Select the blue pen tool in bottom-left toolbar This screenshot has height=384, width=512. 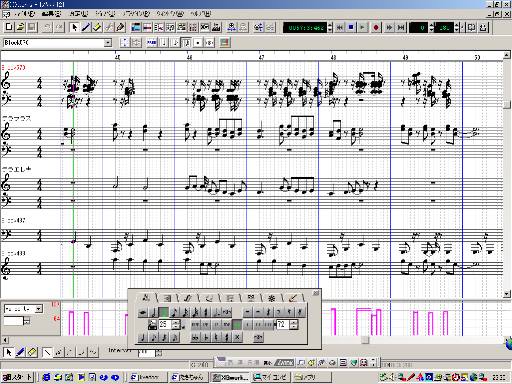pos(20,352)
